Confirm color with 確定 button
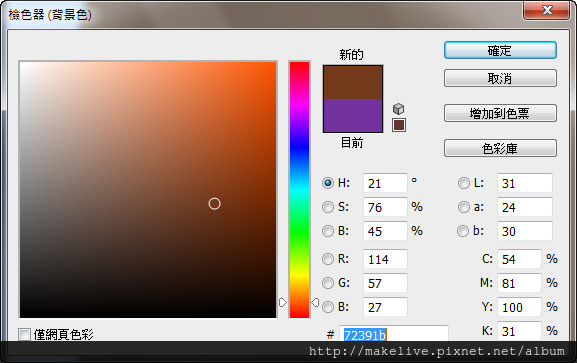Image resolution: width=577 pixels, height=363 pixels. (x=500, y=50)
